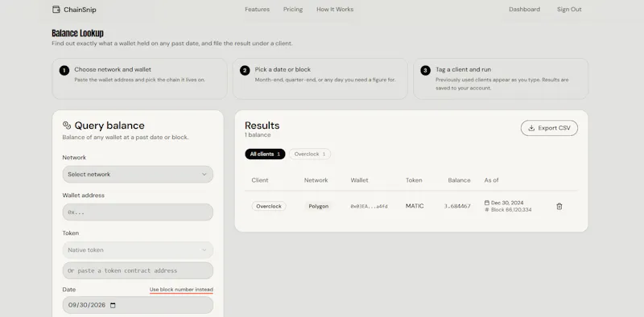The width and height of the screenshot is (644, 317).
Task: Focus the Wallet address input field
Action: coord(138,212)
